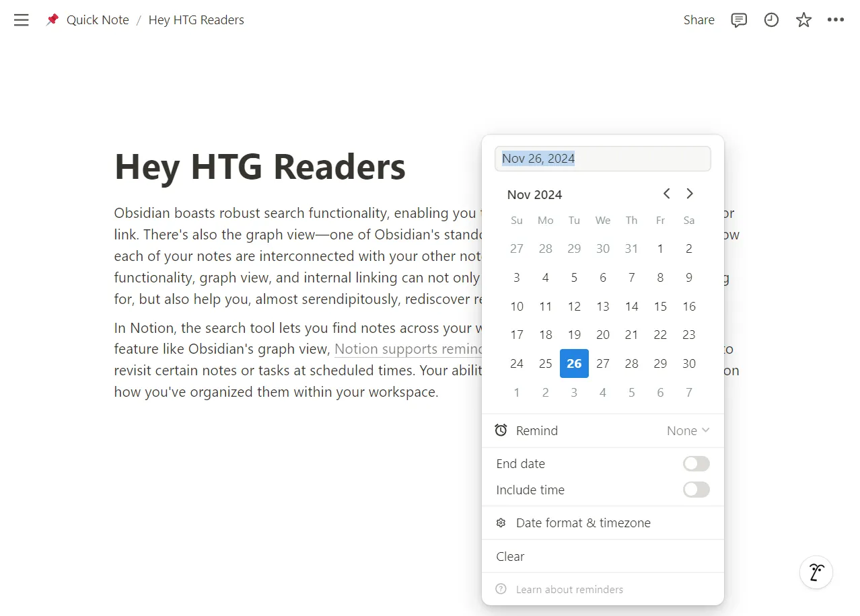Click the Nov 2024 month label

534,194
